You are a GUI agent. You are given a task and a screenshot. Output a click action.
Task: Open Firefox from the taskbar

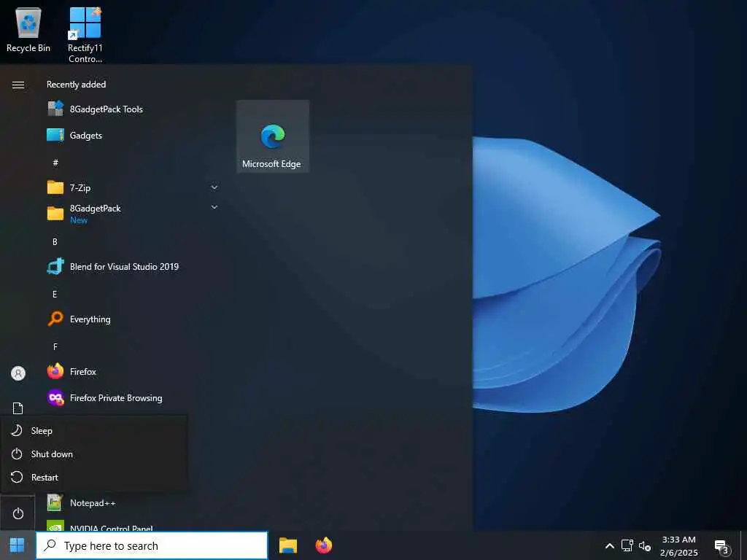pyautogui.click(x=323, y=545)
